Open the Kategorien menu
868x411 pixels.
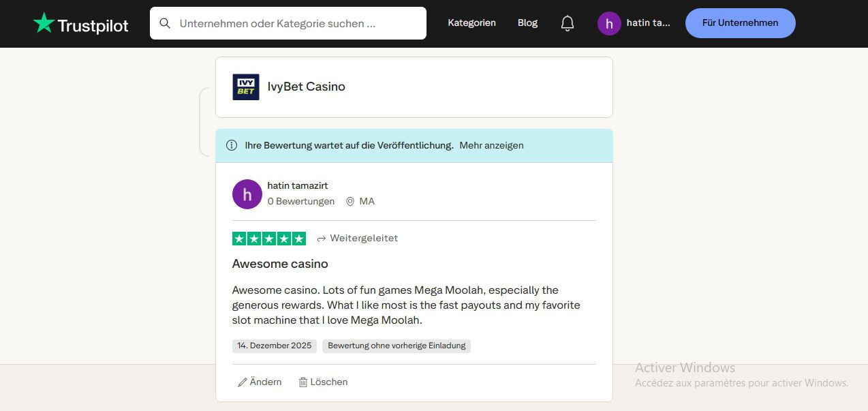pos(471,22)
